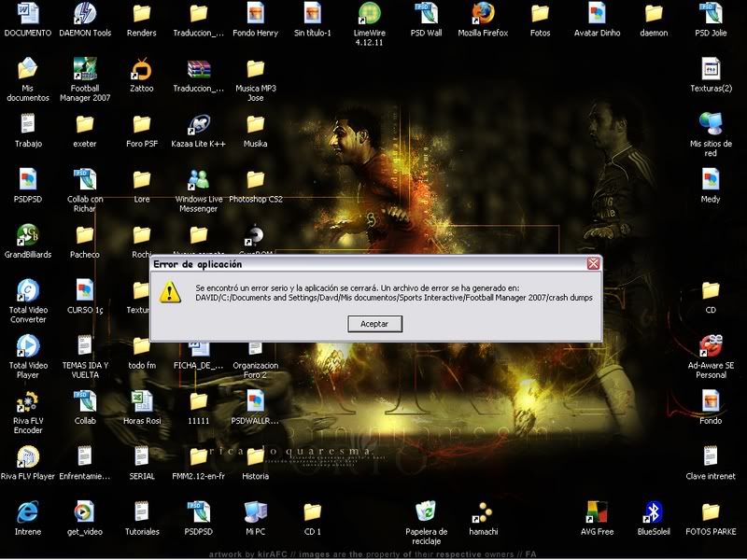Open the Papelera de reciclaje

(426, 512)
